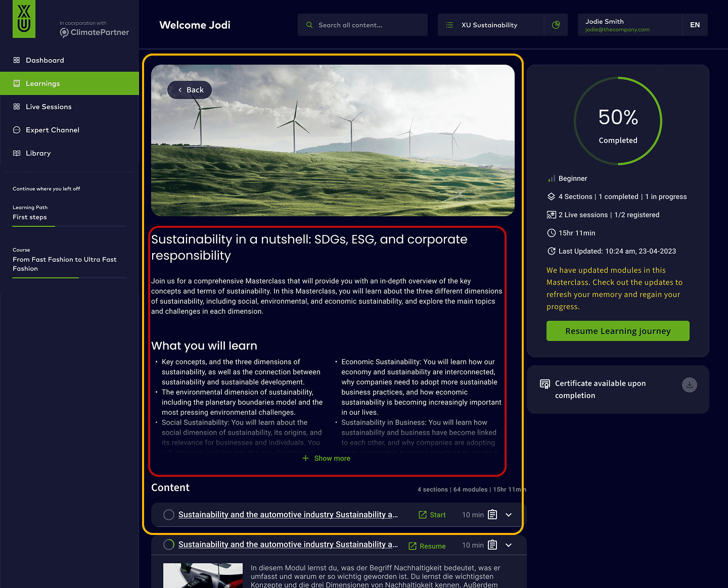Open the pie chart progress icon
Screen dimensions: 728x588
click(x=556, y=25)
